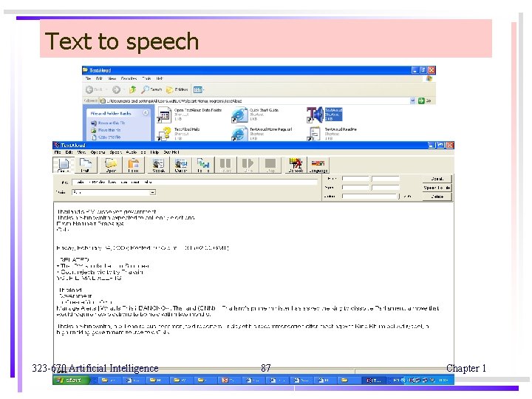Screen dimensions: 532x399
Task: Click the Forward arrow in Explorer window
Action: (117, 89)
